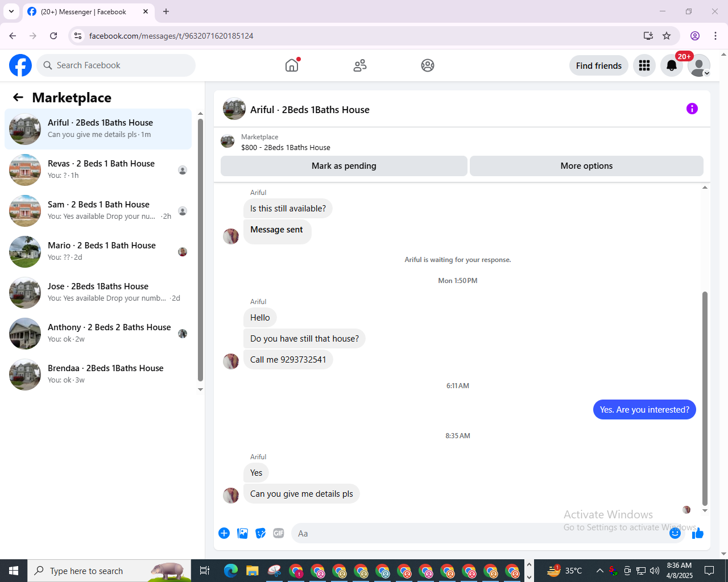Viewport: 728px width, 582px height.
Task: Choose a sticker icon
Action: pyautogui.click(x=260, y=533)
